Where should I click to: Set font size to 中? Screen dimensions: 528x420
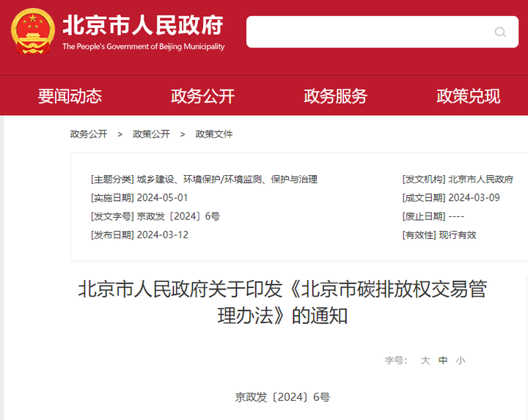443,361
